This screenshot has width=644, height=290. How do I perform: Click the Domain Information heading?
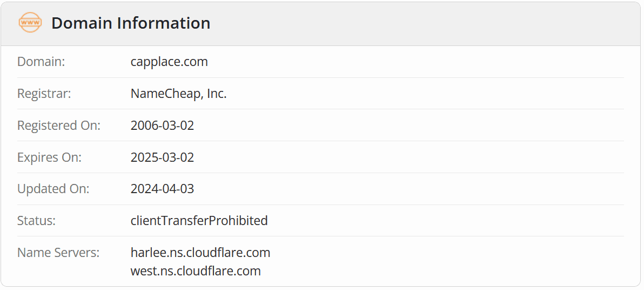(x=131, y=23)
